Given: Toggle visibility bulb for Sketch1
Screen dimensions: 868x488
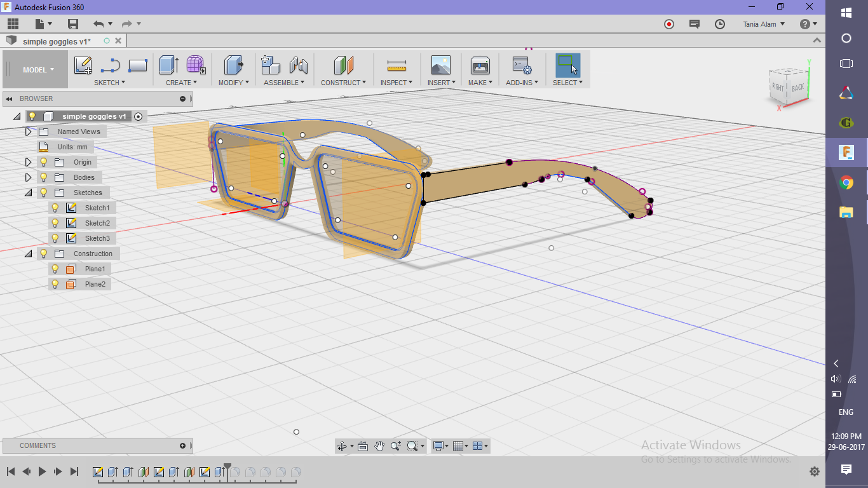Looking at the screenshot, I should (x=55, y=208).
